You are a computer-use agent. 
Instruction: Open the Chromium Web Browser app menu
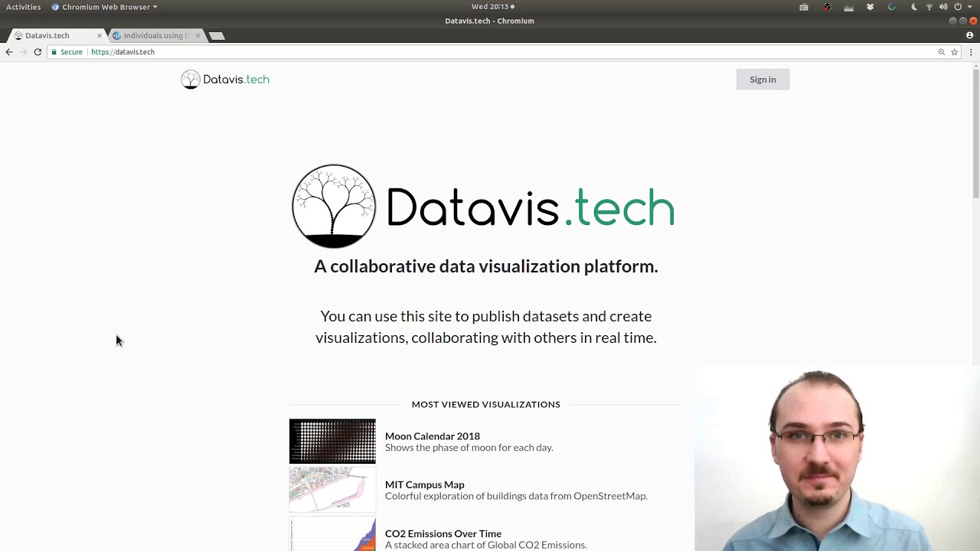point(104,7)
